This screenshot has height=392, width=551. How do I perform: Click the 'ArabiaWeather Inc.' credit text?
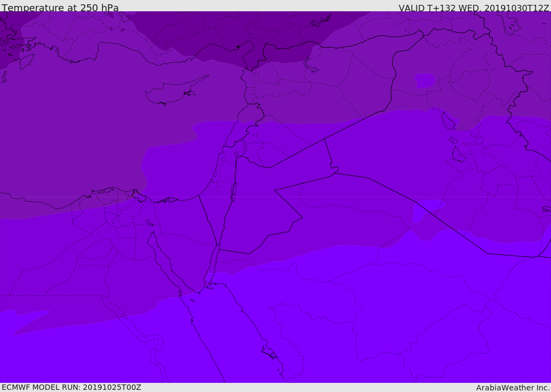pos(513,388)
